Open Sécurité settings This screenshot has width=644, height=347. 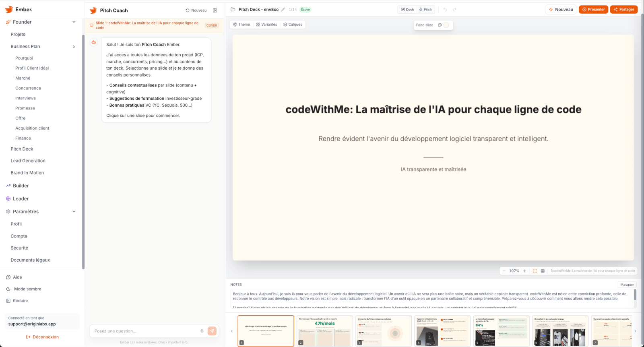(x=19, y=248)
